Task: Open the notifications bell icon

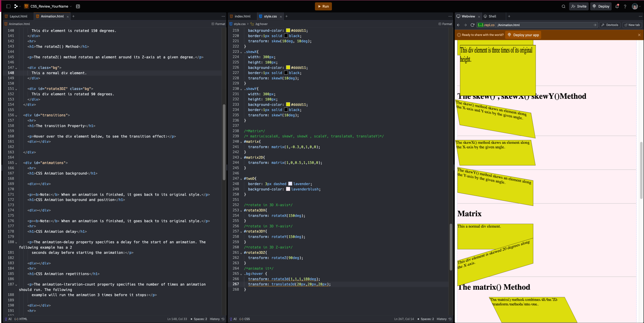Action: click(x=617, y=6)
